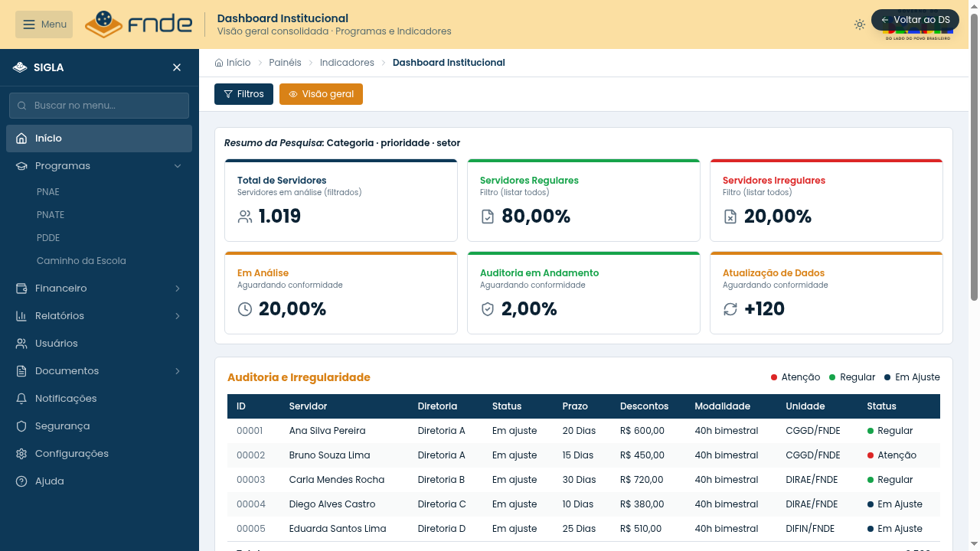Go to Início breadcrumb link
Viewport: 980px width, 551px height.
click(233, 63)
